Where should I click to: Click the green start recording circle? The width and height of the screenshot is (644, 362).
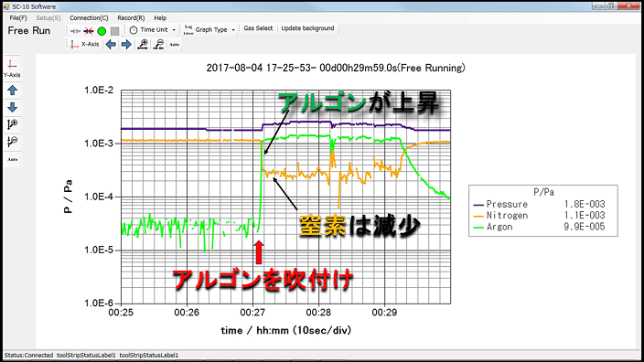(x=102, y=31)
